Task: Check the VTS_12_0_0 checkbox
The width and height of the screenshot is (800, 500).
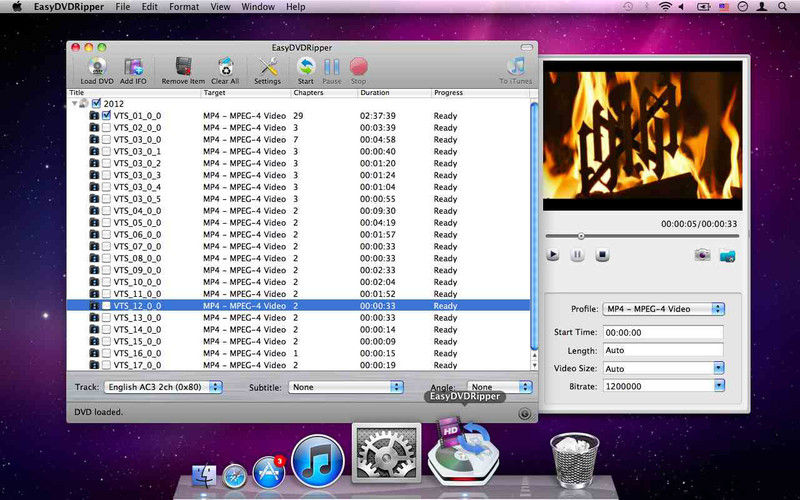Action: pos(106,306)
